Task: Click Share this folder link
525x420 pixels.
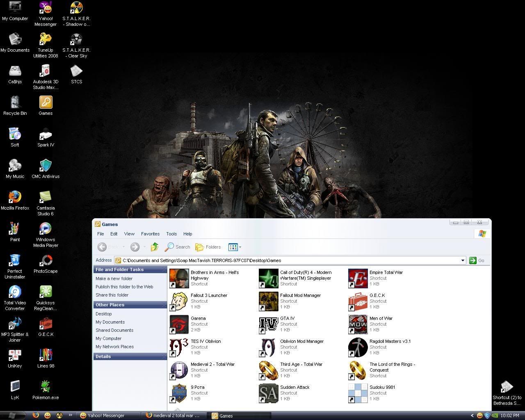Action: tap(112, 295)
